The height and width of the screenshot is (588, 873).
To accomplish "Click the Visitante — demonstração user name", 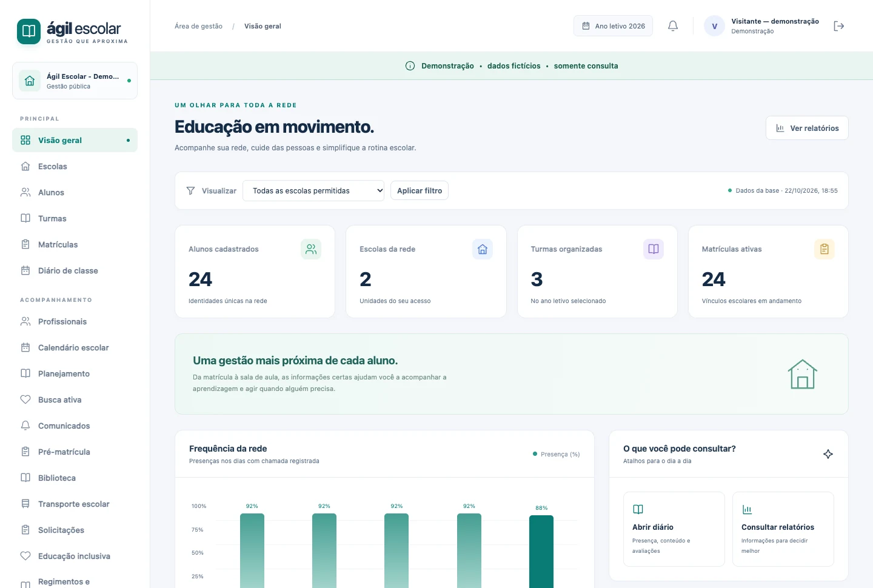I will click(x=775, y=21).
